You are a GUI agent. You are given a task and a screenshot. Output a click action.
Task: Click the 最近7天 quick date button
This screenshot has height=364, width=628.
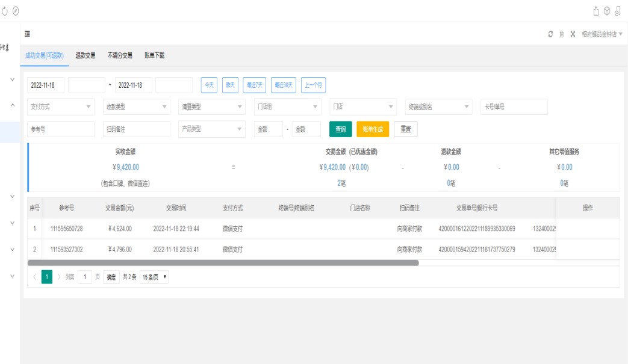(x=255, y=85)
